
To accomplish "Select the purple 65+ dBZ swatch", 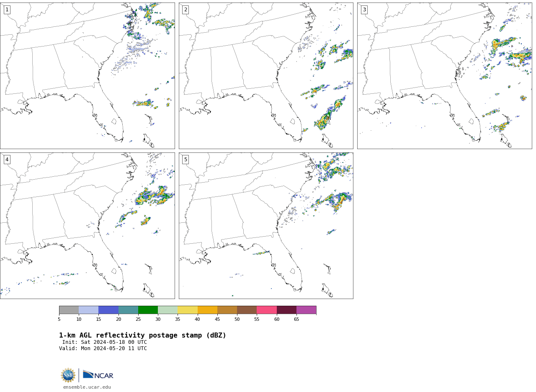I will [x=306, y=310].
